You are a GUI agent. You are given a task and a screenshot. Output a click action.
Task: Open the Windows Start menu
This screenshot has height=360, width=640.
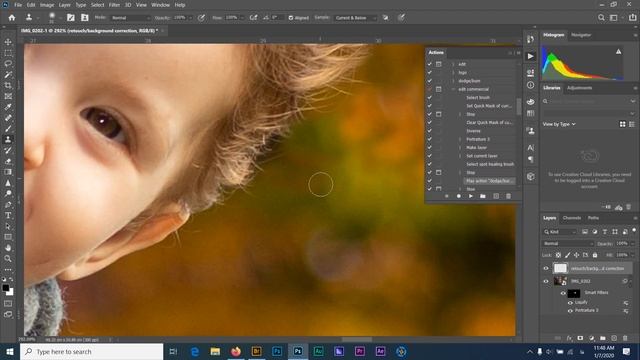[10, 351]
